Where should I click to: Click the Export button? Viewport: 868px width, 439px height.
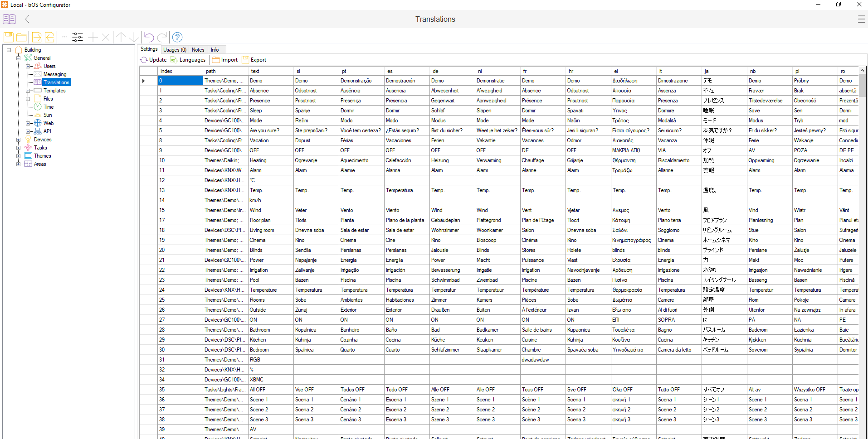(x=254, y=60)
